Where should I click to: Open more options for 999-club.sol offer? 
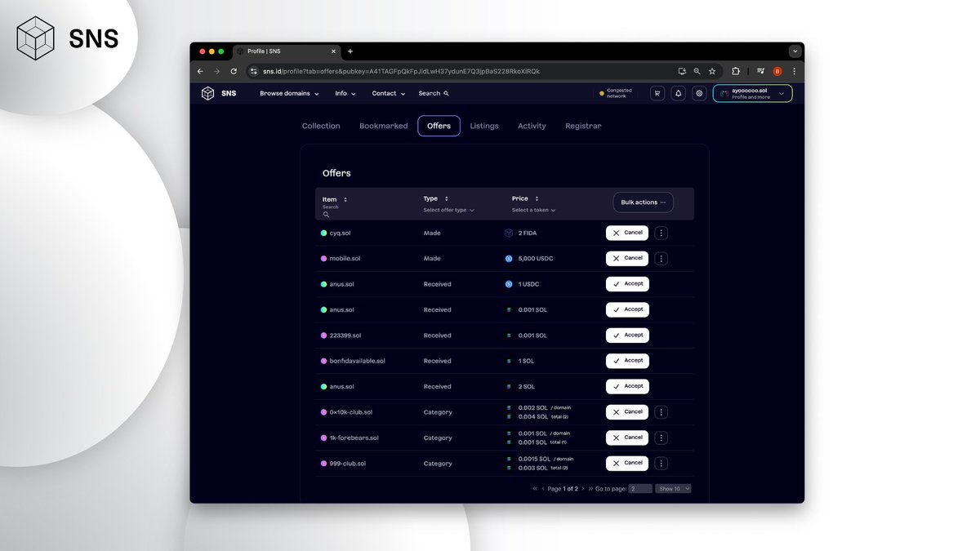(x=661, y=463)
